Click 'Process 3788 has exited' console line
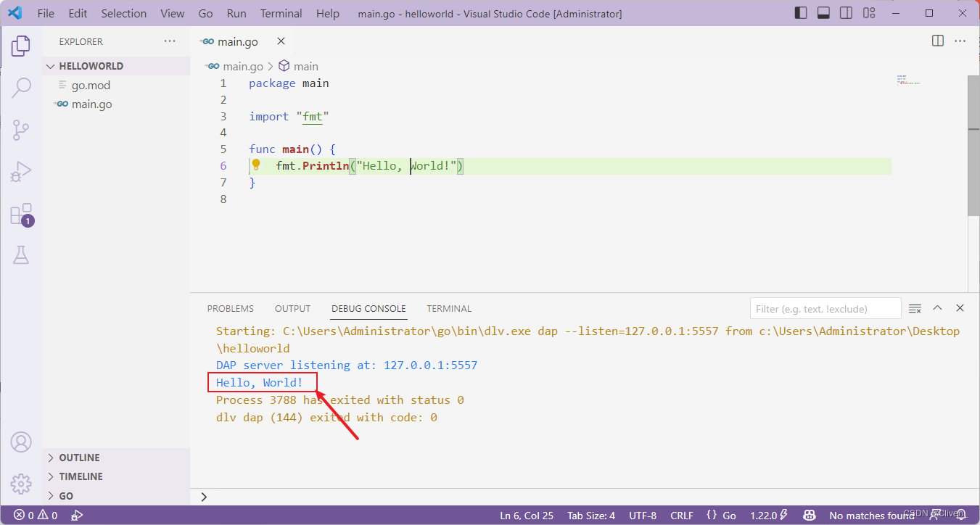The height and width of the screenshot is (525, 980). 339,400
